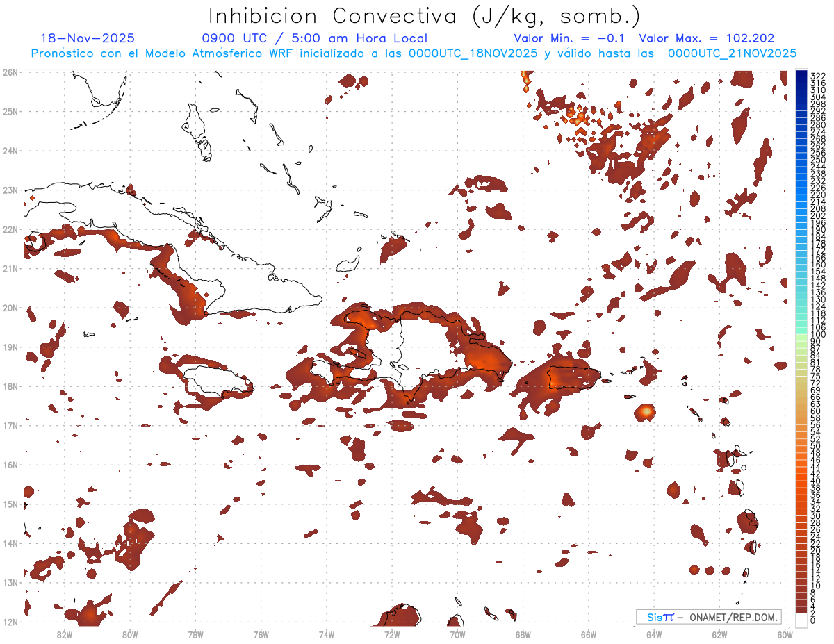Click the "19N" latitude label
Viewport: 834px width, 644px height.
[10, 347]
